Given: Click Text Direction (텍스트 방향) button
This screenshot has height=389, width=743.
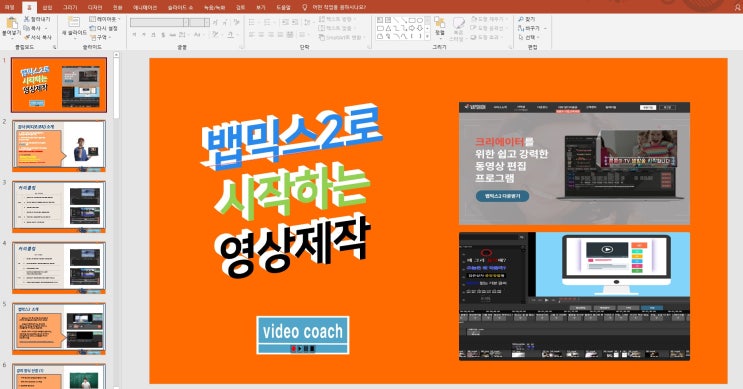Looking at the screenshot, I should tap(337, 19).
